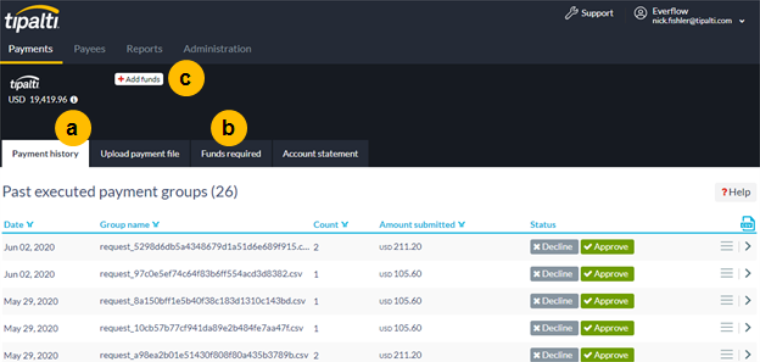Screen dimensions: 760x362
Task: Approve the request_8a150bff payment group
Action: pyautogui.click(x=607, y=301)
